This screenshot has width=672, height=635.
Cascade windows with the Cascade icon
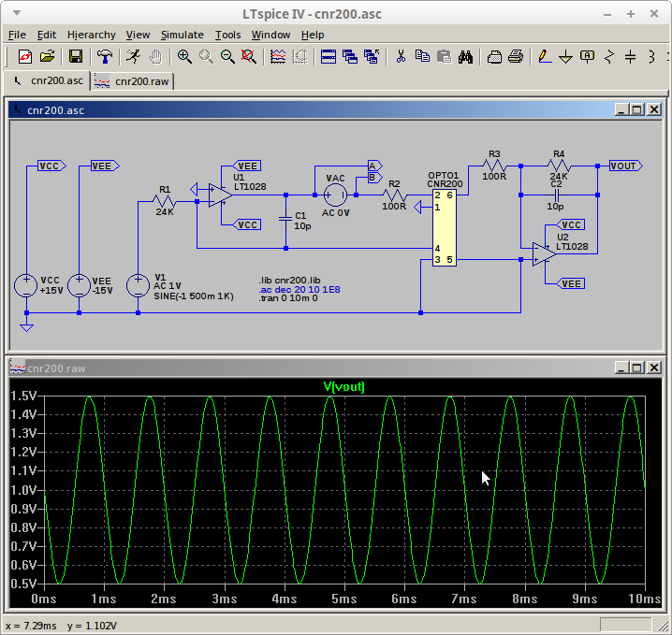pyautogui.click(x=350, y=56)
